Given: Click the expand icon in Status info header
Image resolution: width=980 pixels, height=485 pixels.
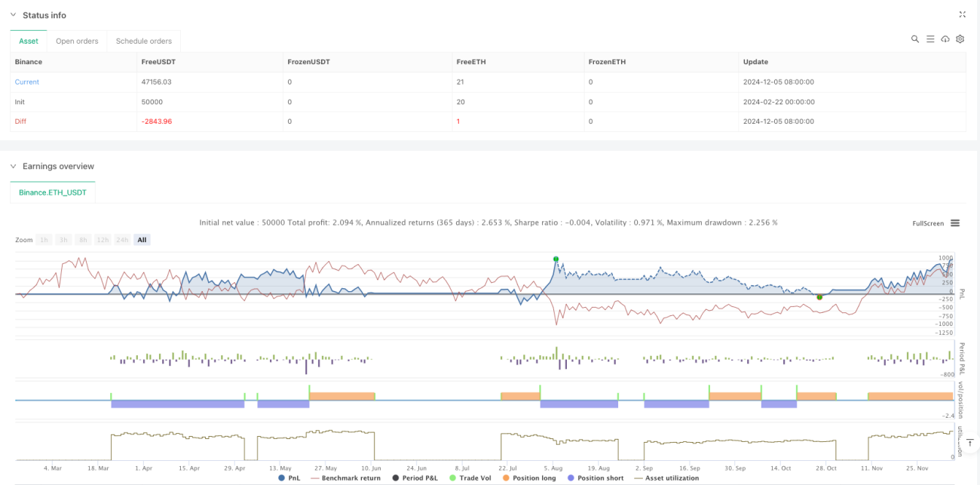Looking at the screenshot, I should coord(962,14).
